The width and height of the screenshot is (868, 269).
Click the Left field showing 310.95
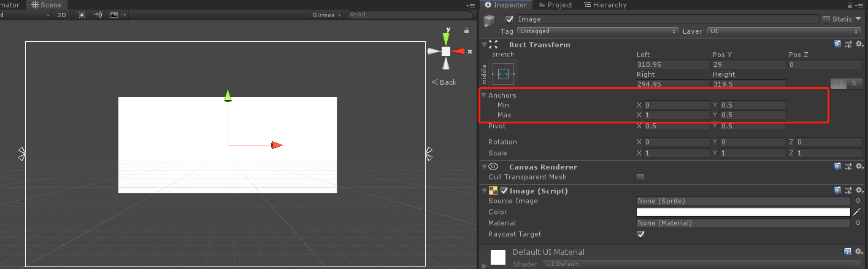[673, 64]
